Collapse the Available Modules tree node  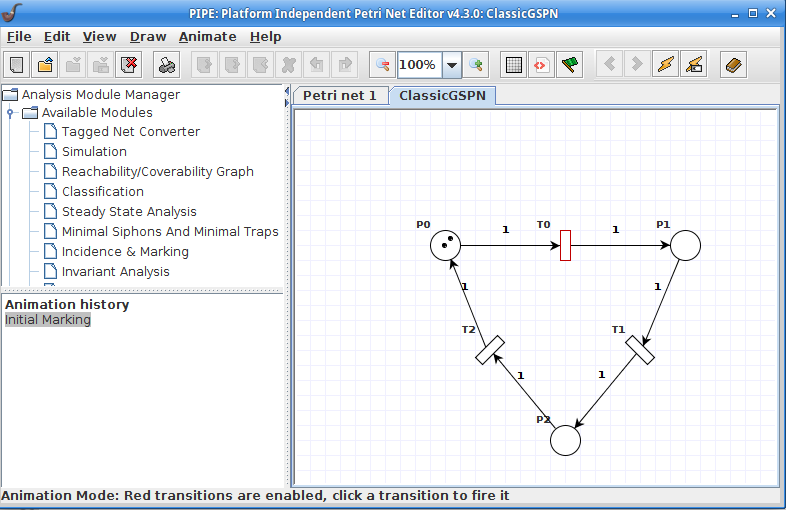pyautogui.click(x=11, y=113)
